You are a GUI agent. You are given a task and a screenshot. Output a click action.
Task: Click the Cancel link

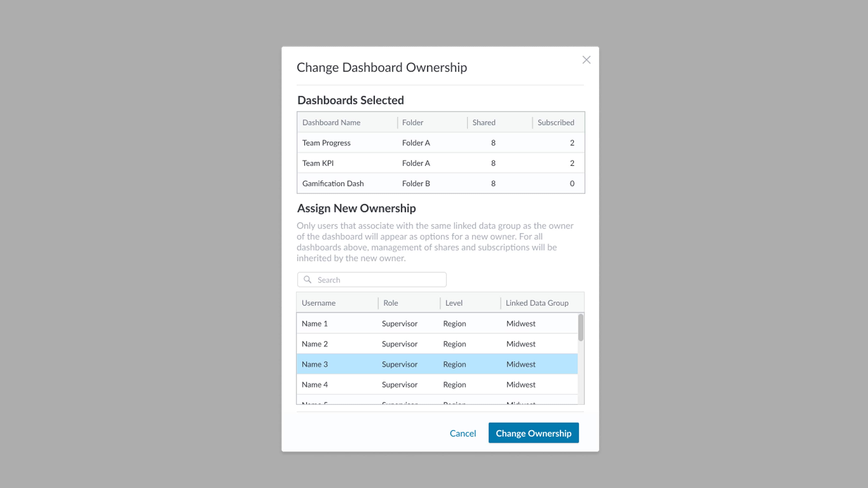pyautogui.click(x=463, y=434)
